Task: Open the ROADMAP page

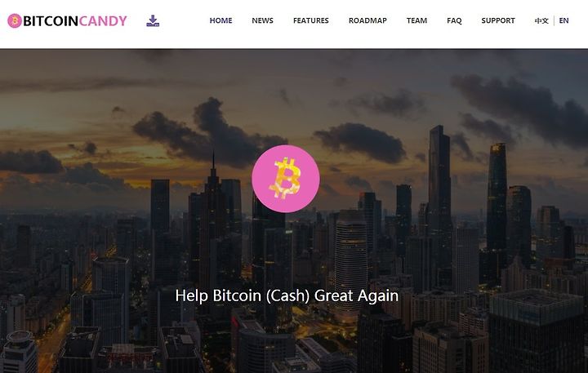Action: point(367,20)
